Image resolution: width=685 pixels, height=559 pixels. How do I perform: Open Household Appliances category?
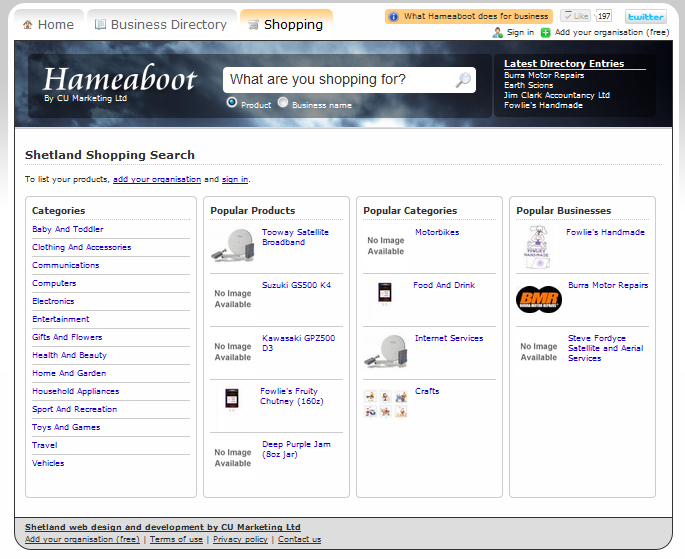(76, 391)
